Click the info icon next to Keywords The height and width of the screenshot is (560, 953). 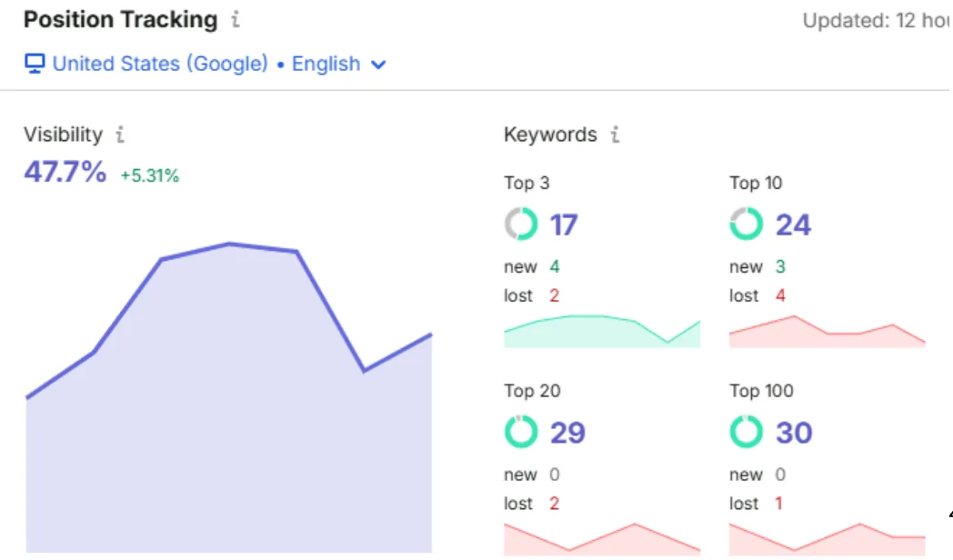coord(615,135)
